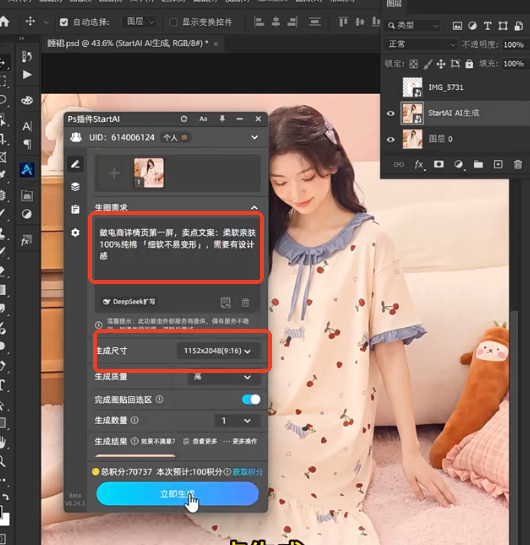Show the IMG_5731 layer visibility
Screen dimensions: 530x545
click(391, 87)
